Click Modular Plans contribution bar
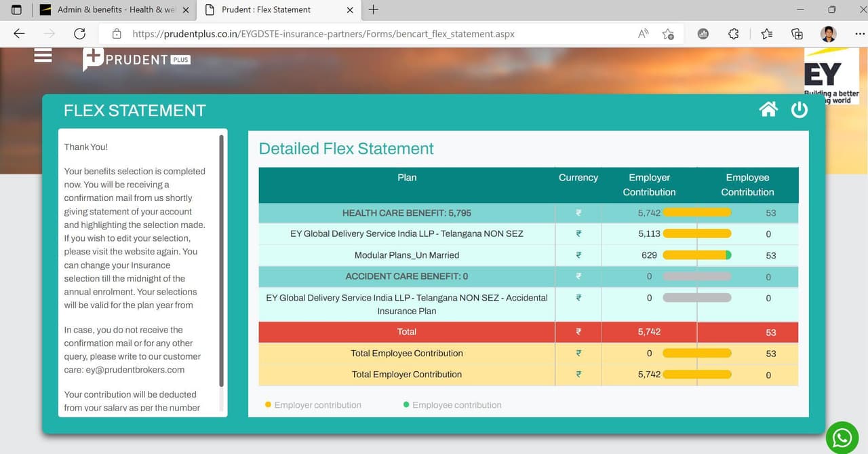The image size is (868, 454). click(697, 255)
